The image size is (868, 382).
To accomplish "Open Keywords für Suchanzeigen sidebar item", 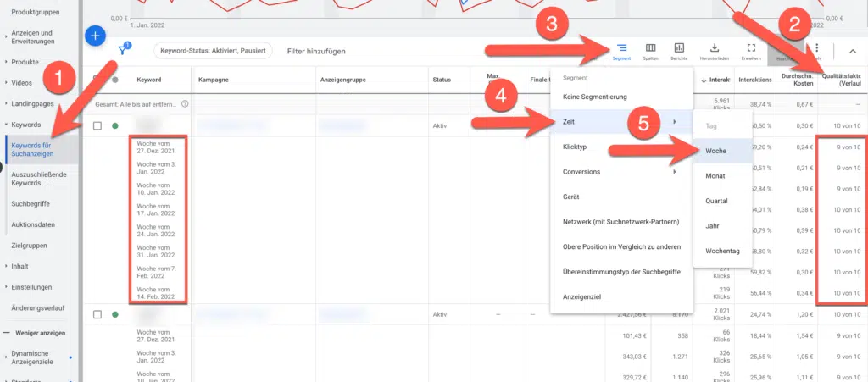I will (32, 149).
